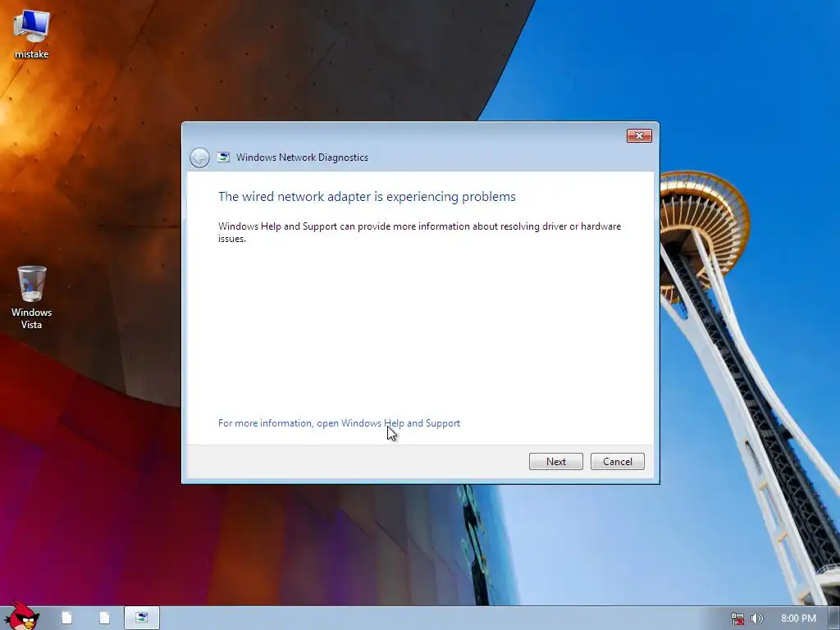Go back using the round back arrow
Screen dimensions: 840x630
[199, 157]
